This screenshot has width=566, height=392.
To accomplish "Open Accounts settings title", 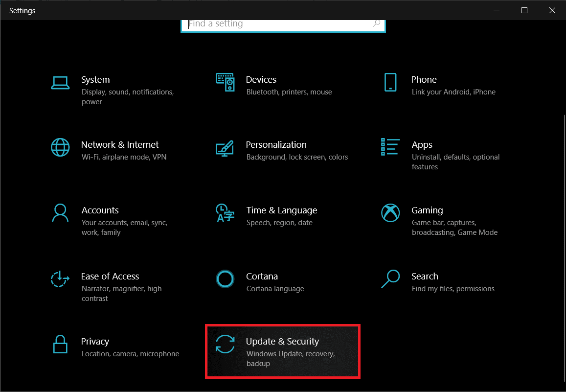I will tap(100, 210).
